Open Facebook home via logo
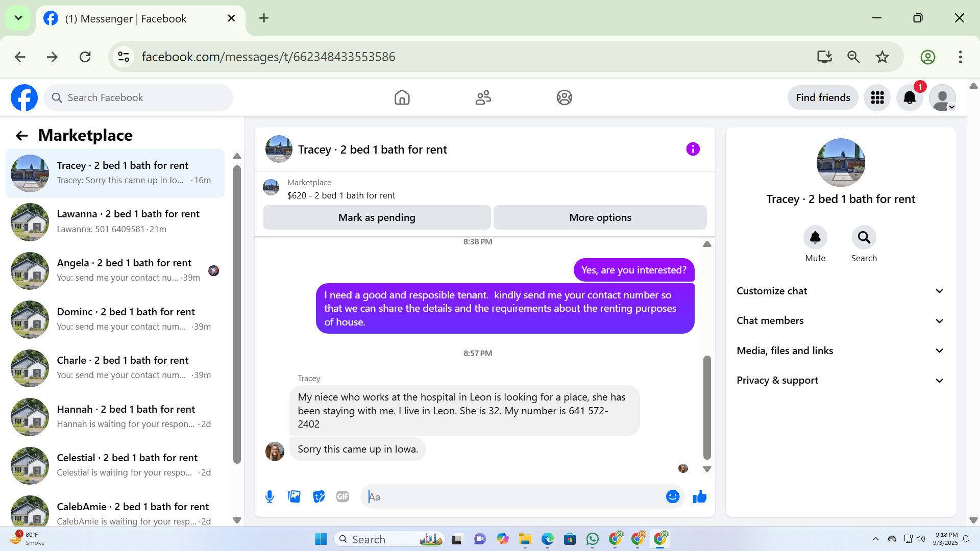The width and height of the screenshot is (980, 551). (24, 97)
